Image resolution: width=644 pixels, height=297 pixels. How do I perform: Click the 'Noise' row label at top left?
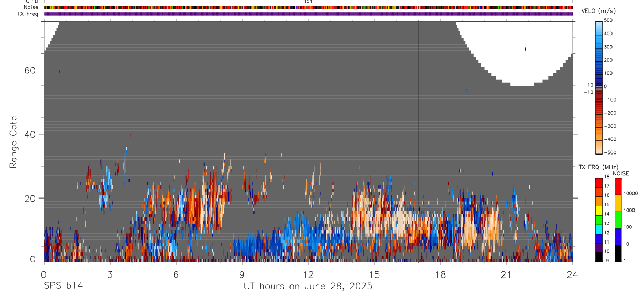30,7
